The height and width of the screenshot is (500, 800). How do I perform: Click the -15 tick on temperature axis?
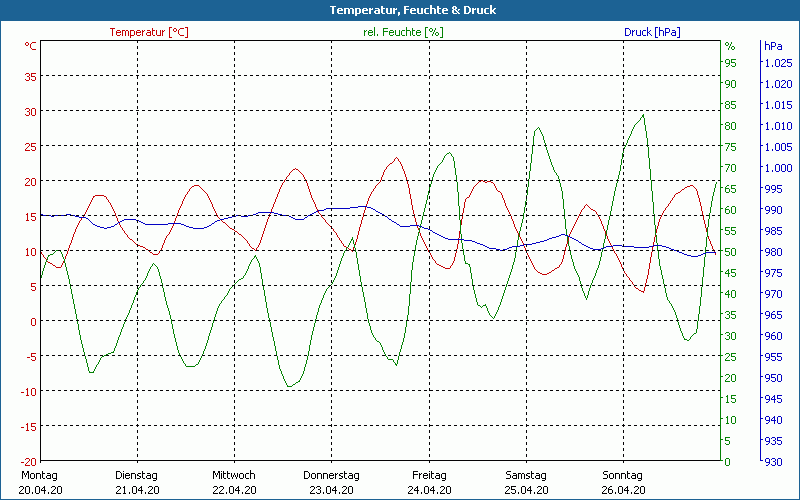coord(27,427)
